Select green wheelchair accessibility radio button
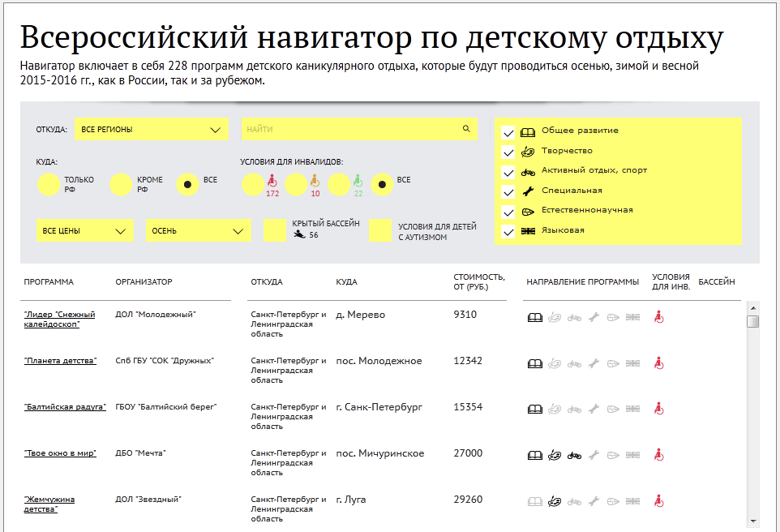Image resolution: width=780 pixels, height=532 pixels. coord(339,185)
